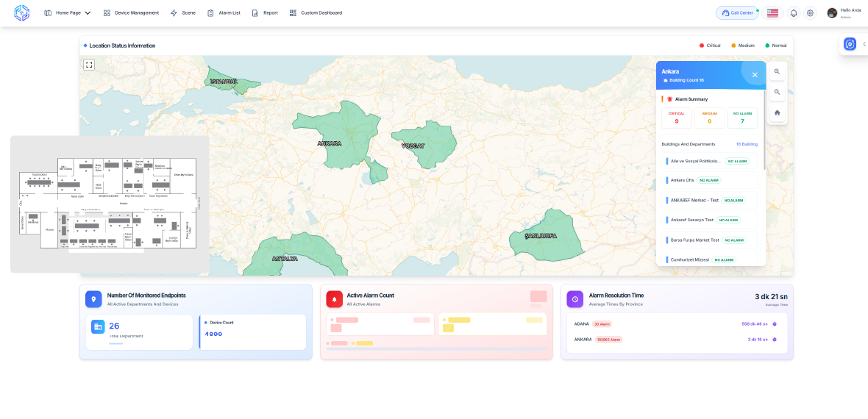
Task: Open the notifications bell
Action: (794, 13)
